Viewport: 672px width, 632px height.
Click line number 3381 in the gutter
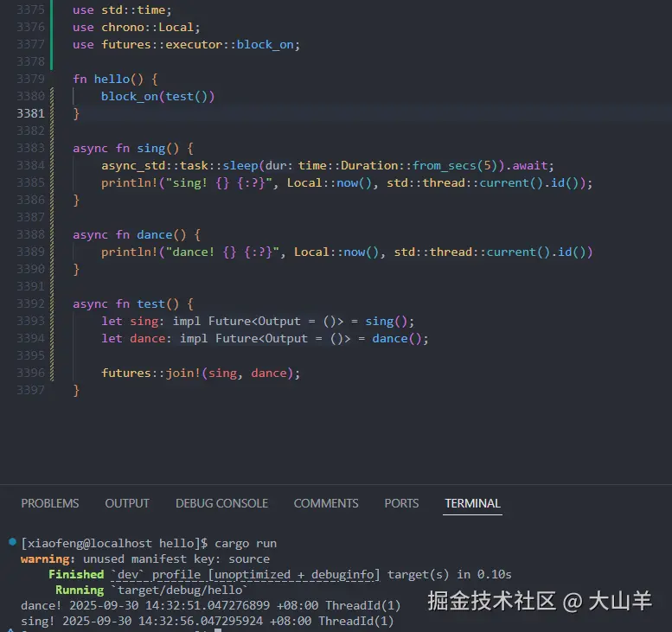coord(30,113)
